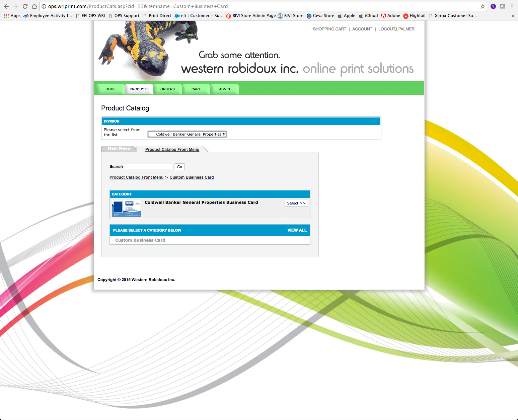
Task: Select the Products tab
Action: coord(139,89)
